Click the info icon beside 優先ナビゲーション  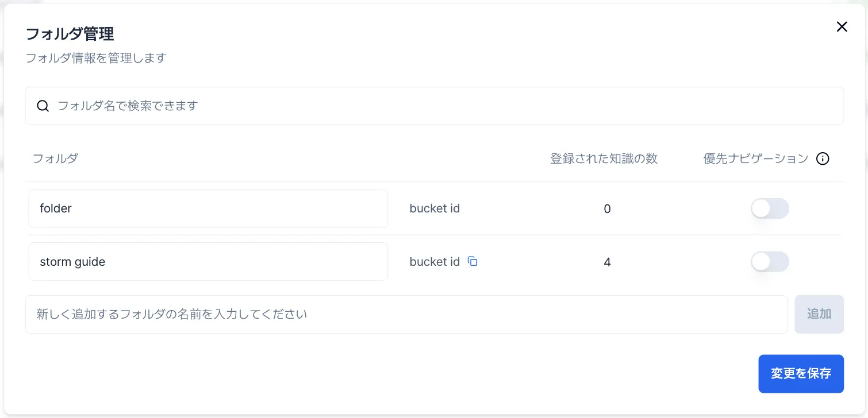[823, 159]
